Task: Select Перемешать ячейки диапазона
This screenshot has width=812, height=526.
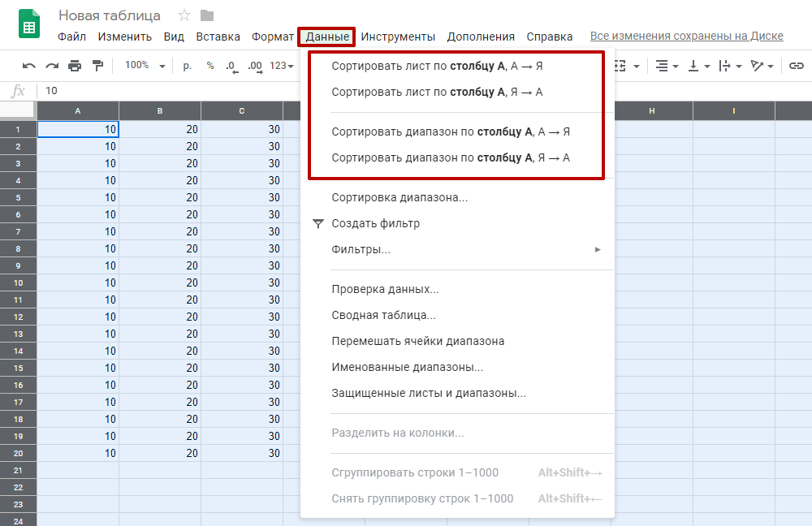Action: [457, 341]
